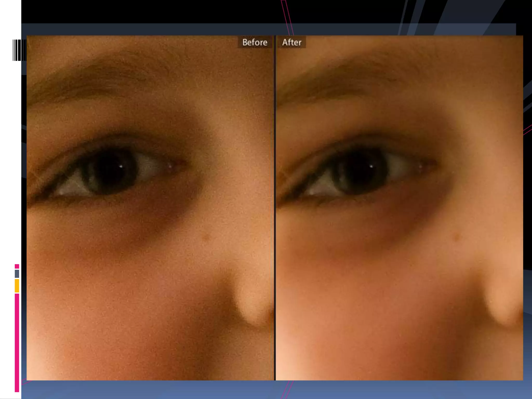Click the Before label

coord(255,42)
